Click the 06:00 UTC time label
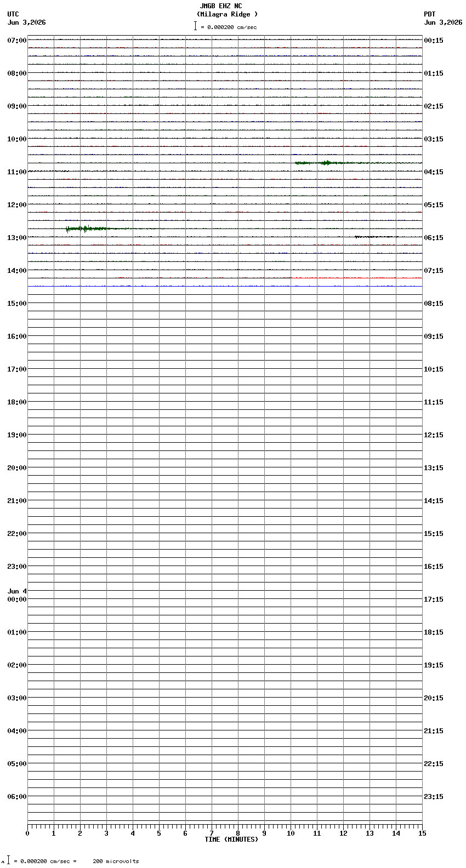 tap(17, 797)
